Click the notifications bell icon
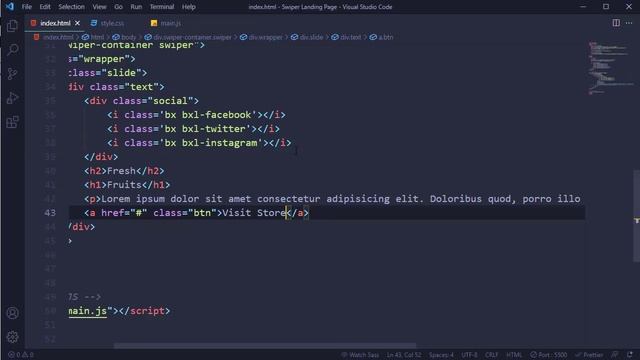The image size is (640, 360). click(630, 355)
